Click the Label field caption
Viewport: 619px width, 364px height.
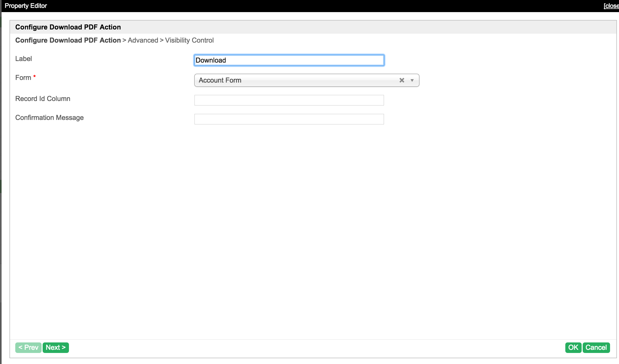point(23,59)
